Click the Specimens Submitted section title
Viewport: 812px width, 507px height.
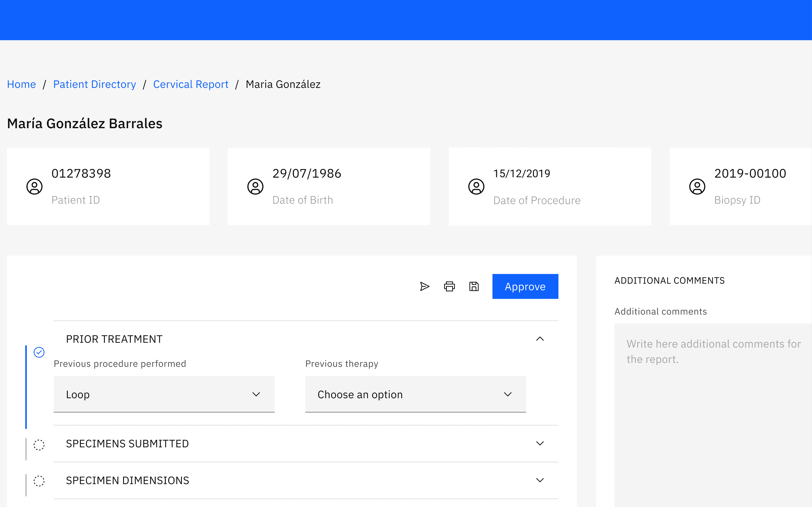pos(127,444)
